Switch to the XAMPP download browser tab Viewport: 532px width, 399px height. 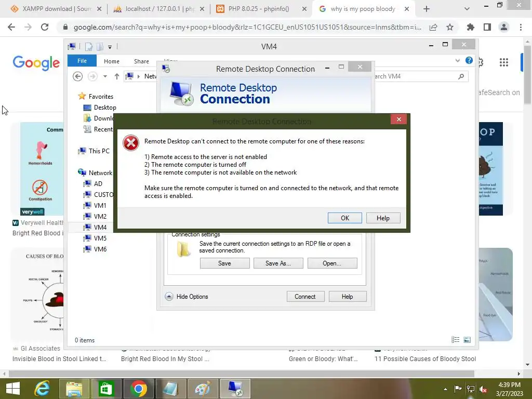(57, 9)
